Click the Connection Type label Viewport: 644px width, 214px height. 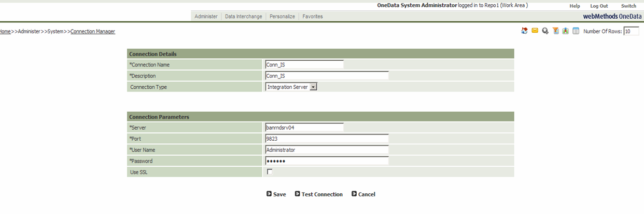tap(148, 87)
